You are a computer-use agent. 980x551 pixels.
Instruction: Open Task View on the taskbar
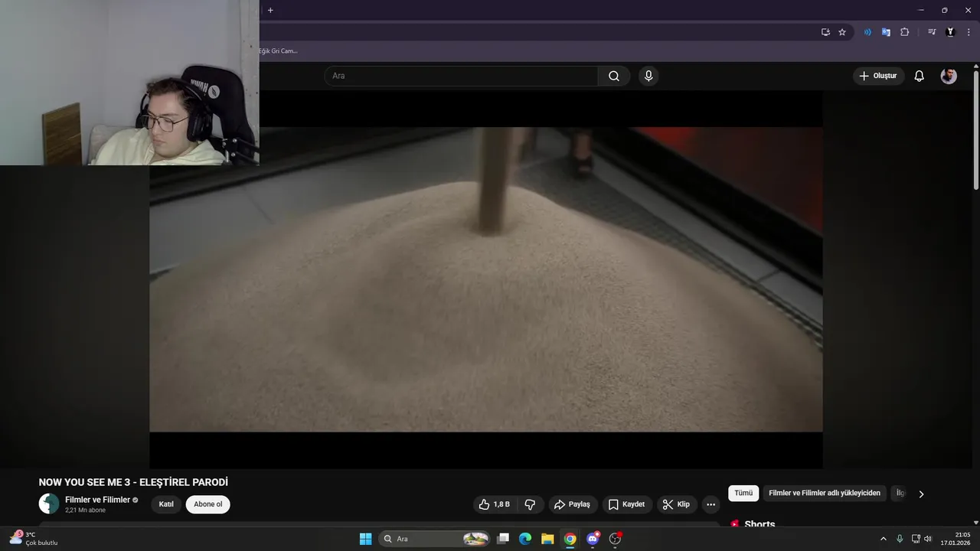click(x=503, y=539)
